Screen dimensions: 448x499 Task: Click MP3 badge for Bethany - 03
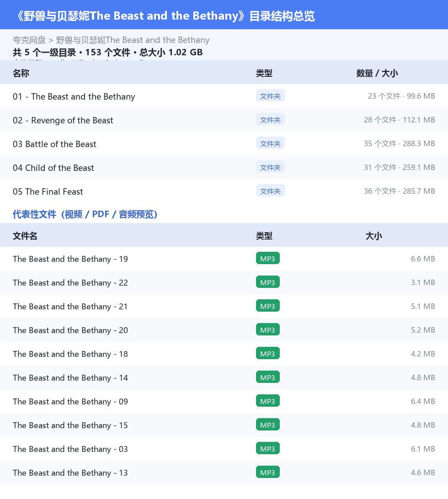click(x=268, y=448)
